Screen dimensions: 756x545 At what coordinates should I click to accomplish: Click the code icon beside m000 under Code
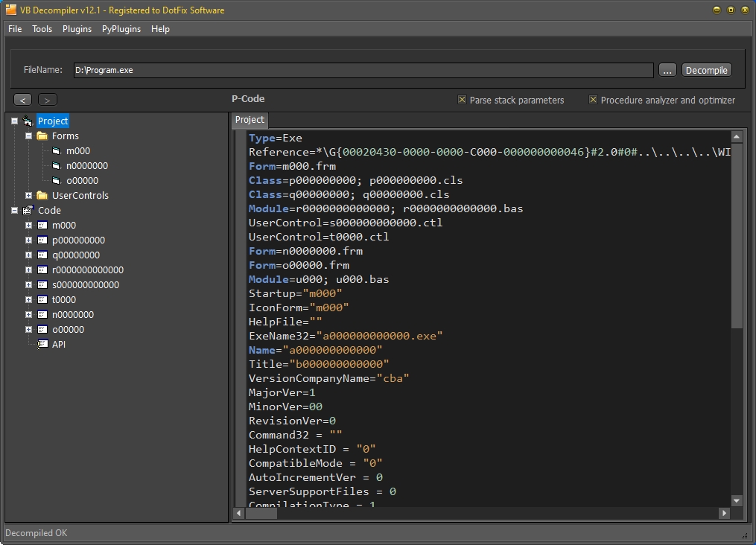[42, 225]
